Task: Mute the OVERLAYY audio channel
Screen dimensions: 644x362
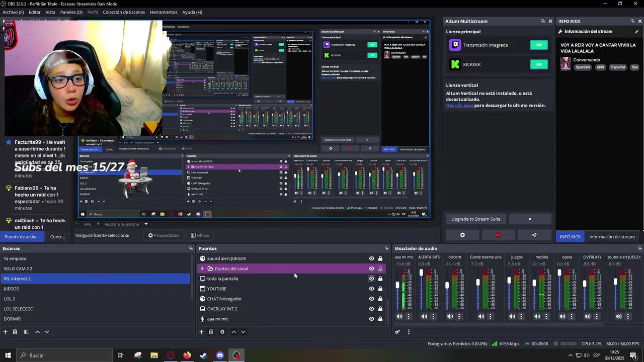Action: (587, 317)
